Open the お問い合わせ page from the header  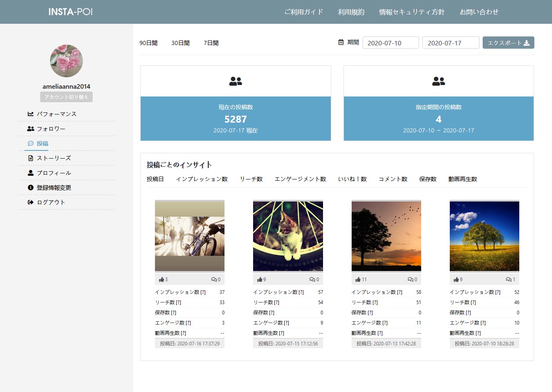click(x=479, y=12)
